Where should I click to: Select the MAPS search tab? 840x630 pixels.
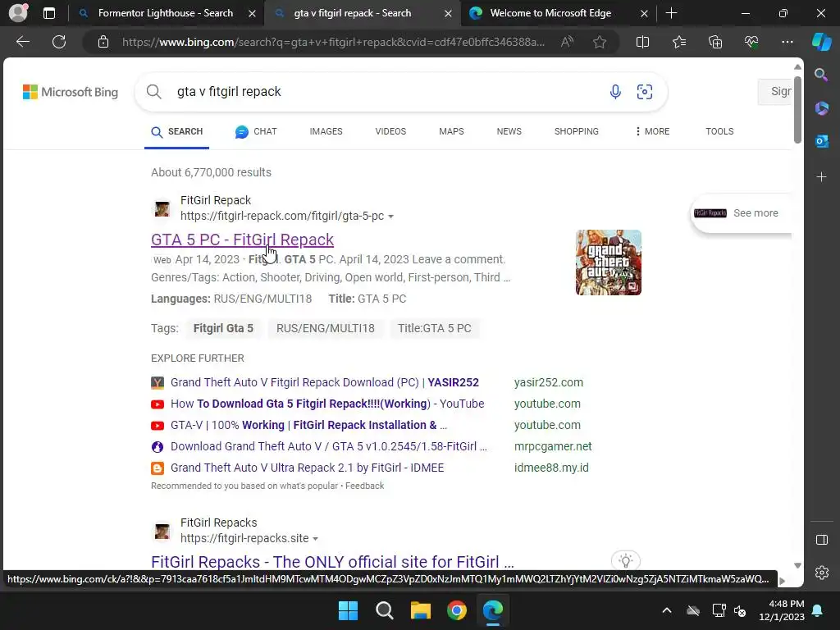pos(451,131)
